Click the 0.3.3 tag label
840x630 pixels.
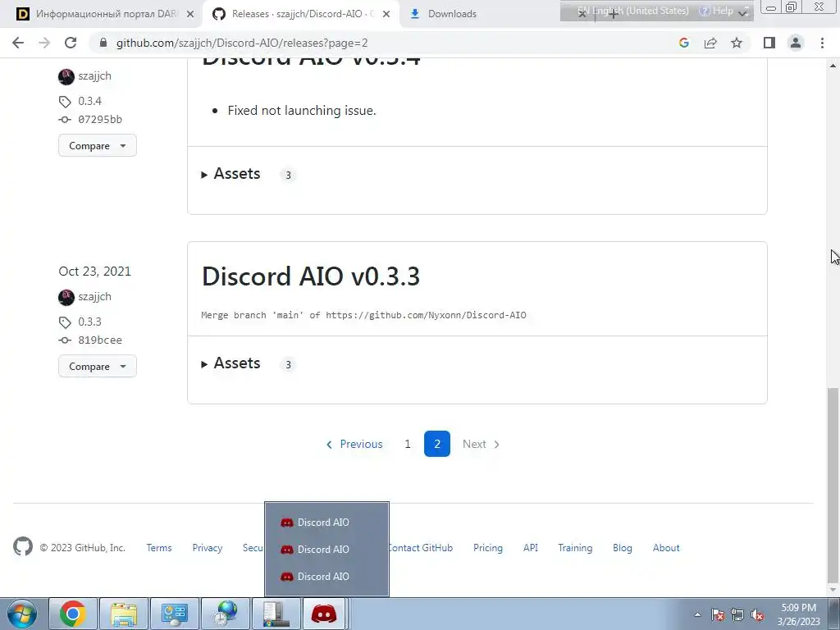pos(89,322)
